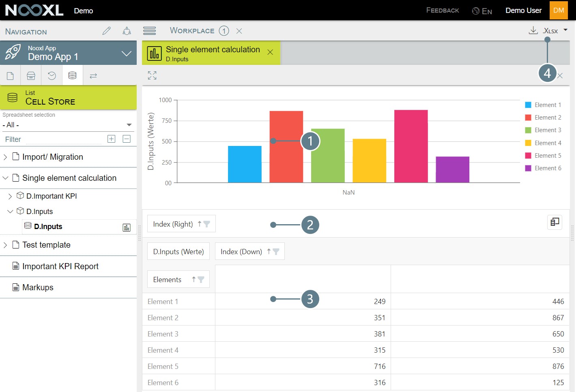Filter Index (Down) with funnel icon
The image size is (576, 392).
276,251
